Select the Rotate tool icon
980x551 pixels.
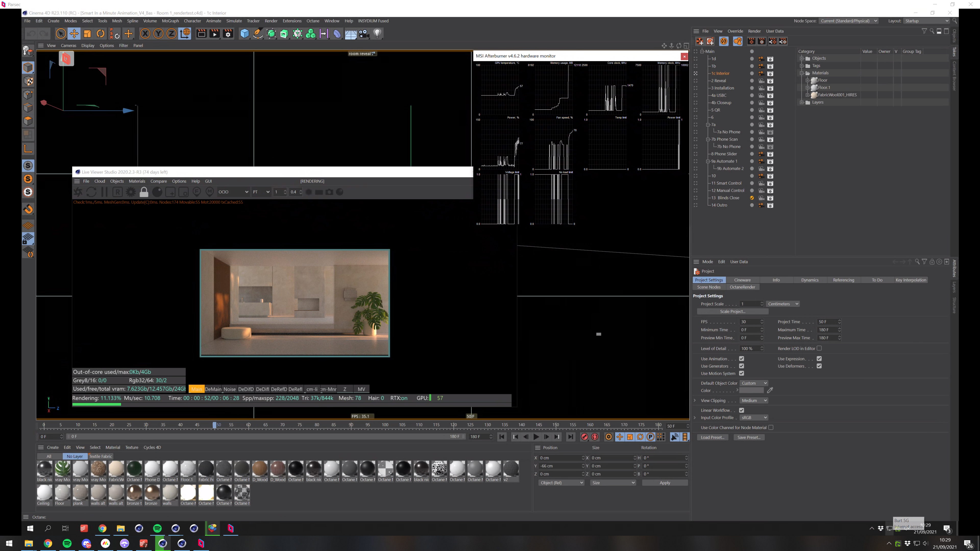(x=101, y=34)
